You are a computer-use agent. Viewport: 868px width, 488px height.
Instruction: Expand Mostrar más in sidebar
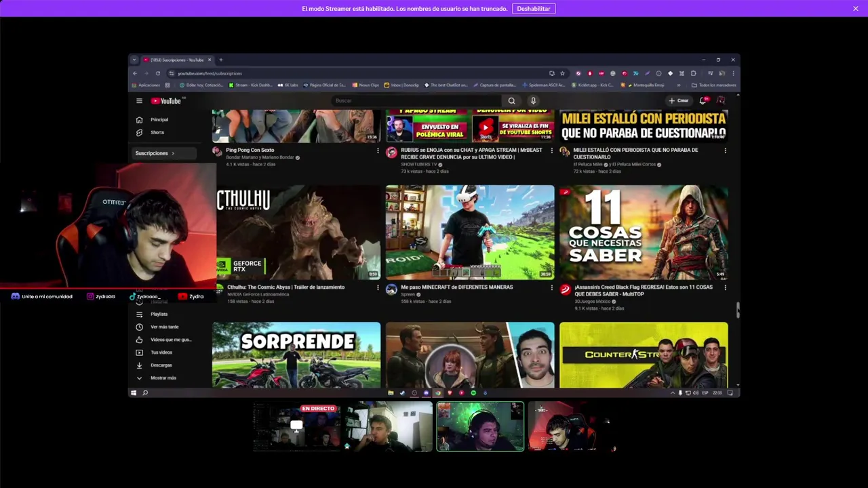(x=163, y=378)
